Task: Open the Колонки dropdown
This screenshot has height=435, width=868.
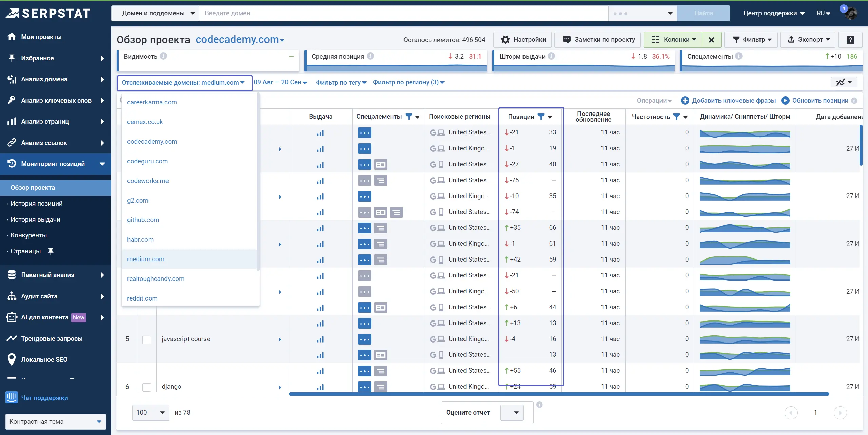Action: [x=673, y=40]
